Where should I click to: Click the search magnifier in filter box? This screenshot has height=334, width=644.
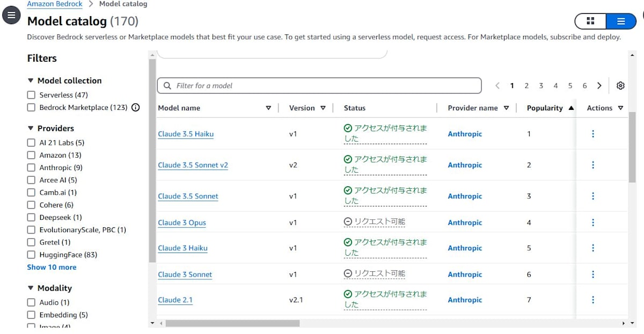(x=167, y=86)
